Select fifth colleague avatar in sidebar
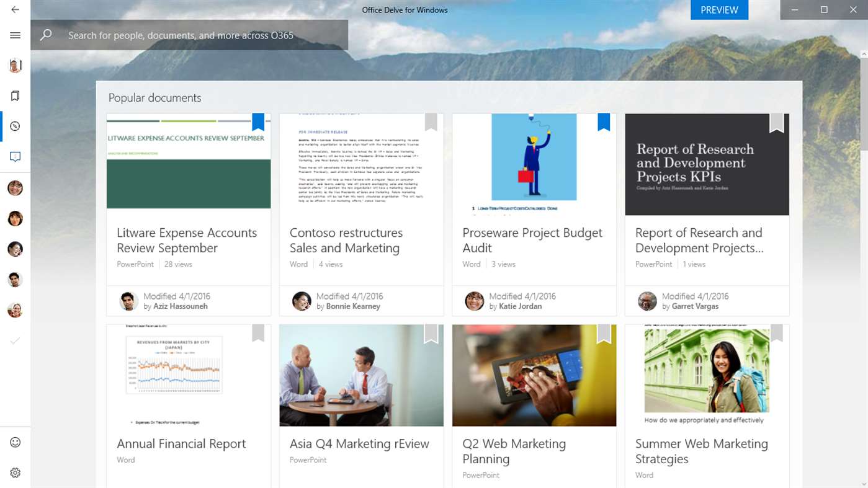Viewport: 868px width, 488px height. (15, 310)
